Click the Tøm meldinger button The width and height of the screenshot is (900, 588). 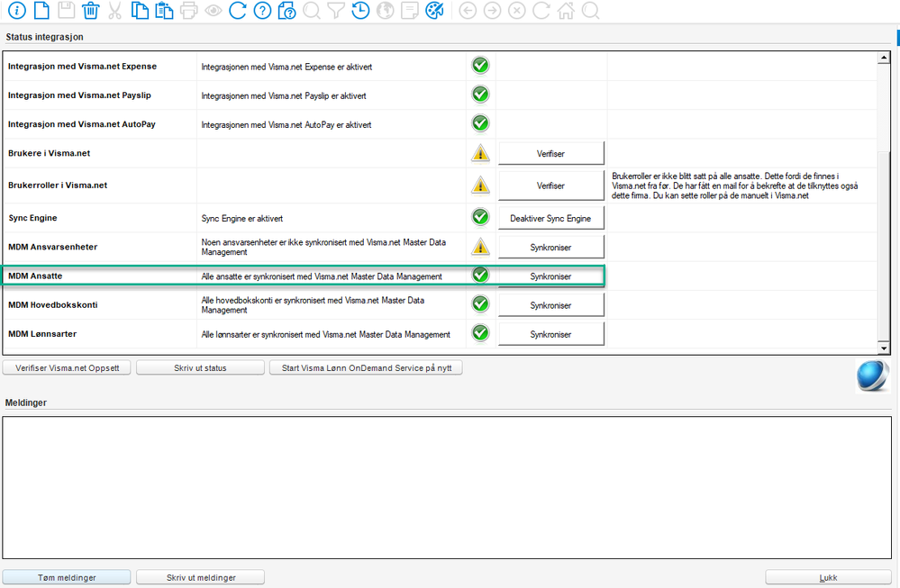(x=67, y=577)
